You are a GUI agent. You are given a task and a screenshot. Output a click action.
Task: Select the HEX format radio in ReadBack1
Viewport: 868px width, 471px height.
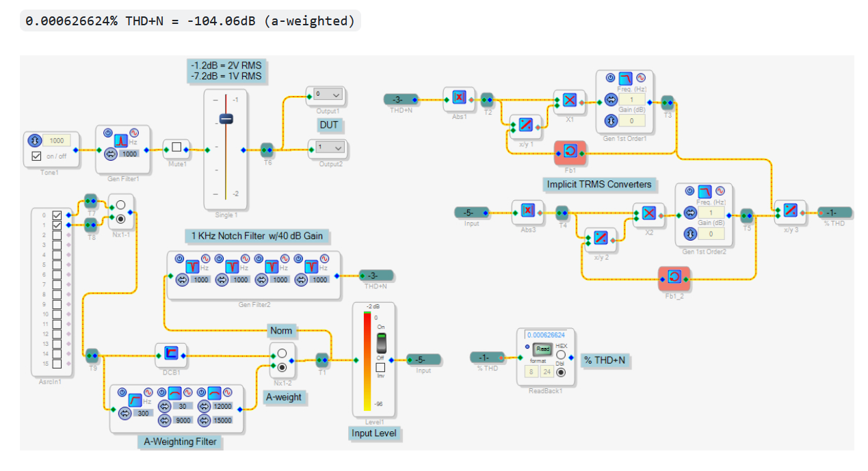(561, 355)
